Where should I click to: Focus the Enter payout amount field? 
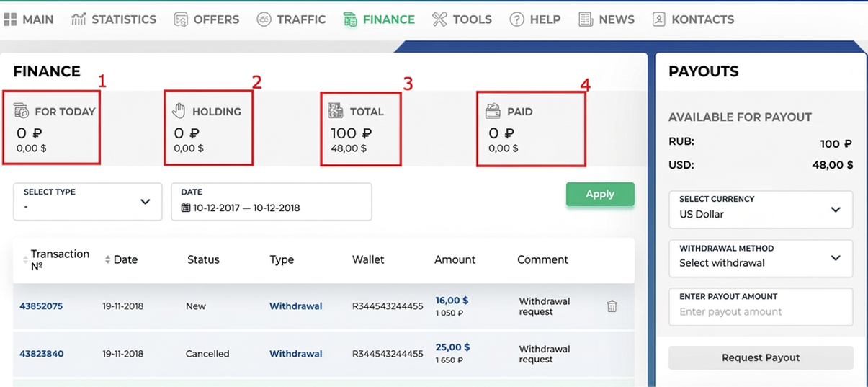click(x=761, y=307)
